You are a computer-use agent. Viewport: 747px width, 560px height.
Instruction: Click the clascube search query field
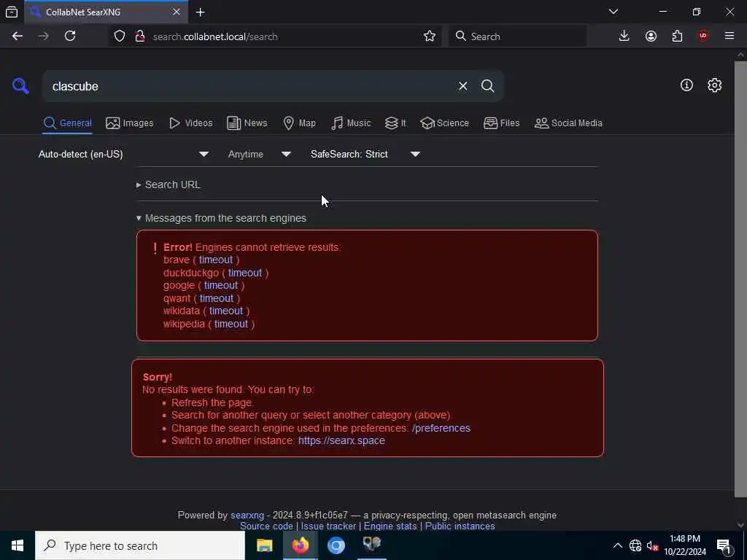click(248, 86)
